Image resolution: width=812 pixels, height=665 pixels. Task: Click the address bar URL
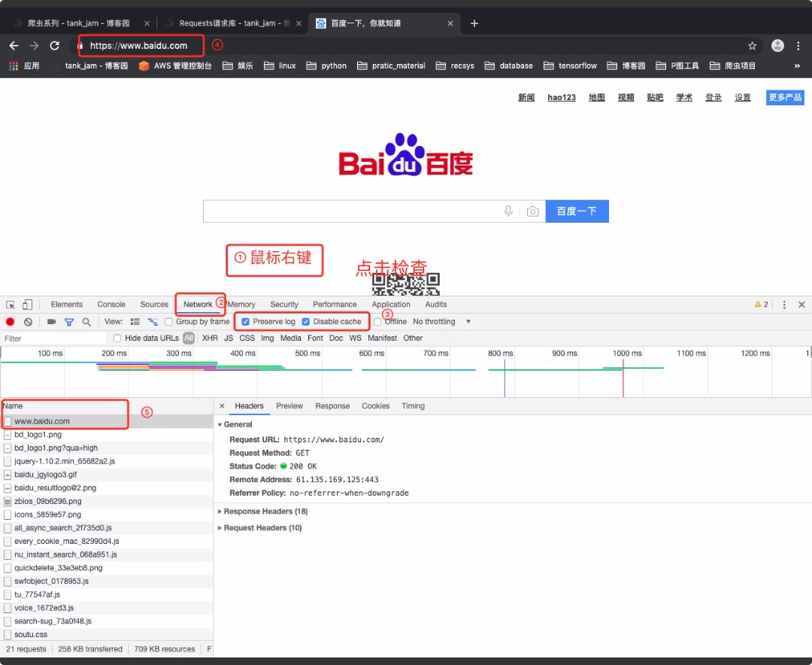[x=138, y=46]
